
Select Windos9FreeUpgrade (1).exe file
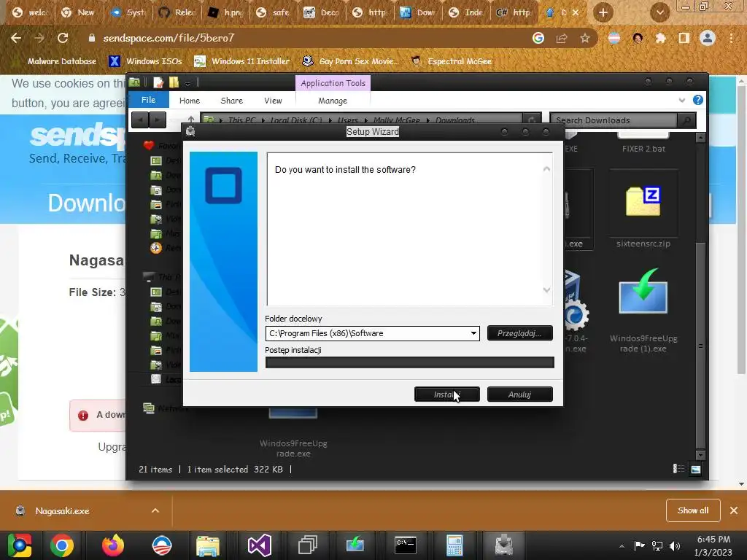click(643, 309)
